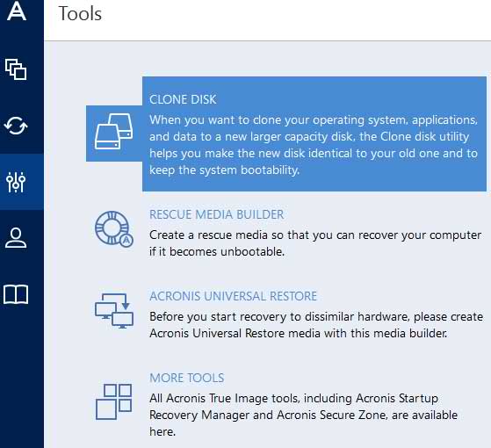491x448 pixels.
Task: Open the Help book icon in the sidebar
Action: click(16, 294)
